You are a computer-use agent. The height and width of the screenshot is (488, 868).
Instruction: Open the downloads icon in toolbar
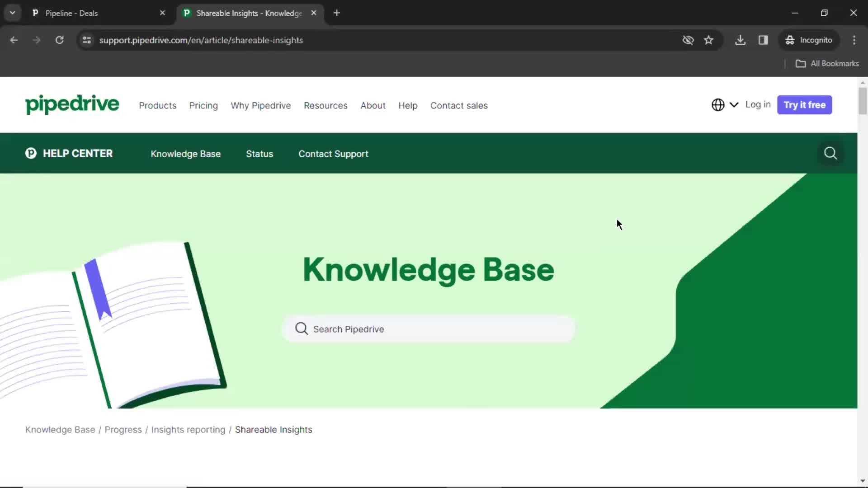pyautogui.click(x=740, y=40)
